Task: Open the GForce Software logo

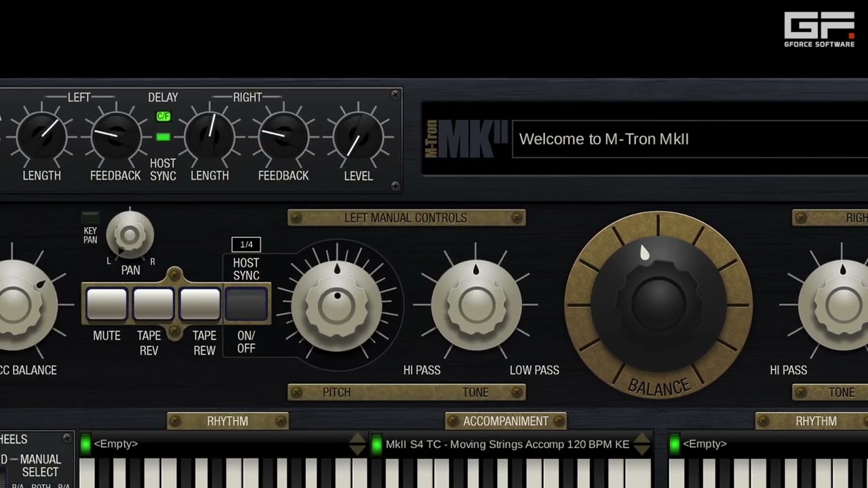Action: pyautogui.click(x=819, y=30)
